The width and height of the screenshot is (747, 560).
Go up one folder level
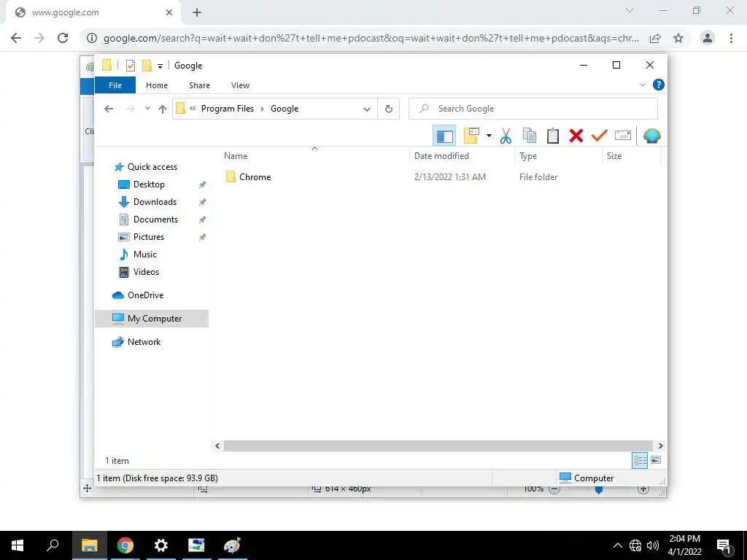[163, 109]
